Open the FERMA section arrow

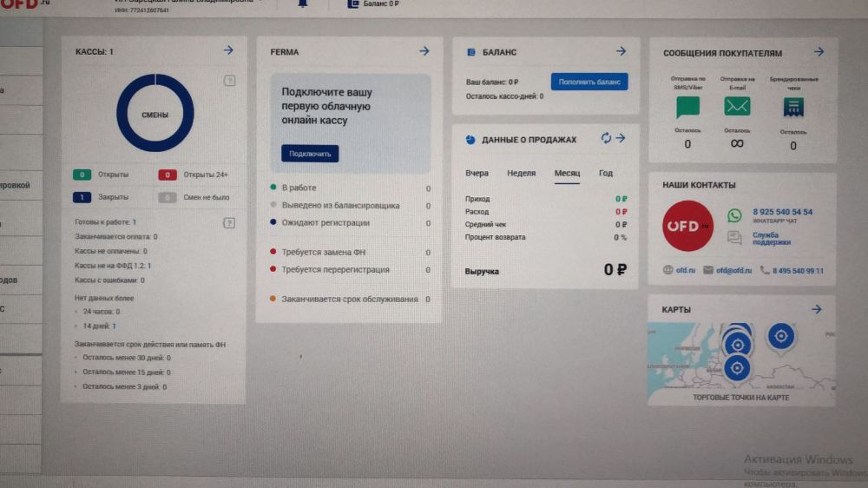(424, 51)
